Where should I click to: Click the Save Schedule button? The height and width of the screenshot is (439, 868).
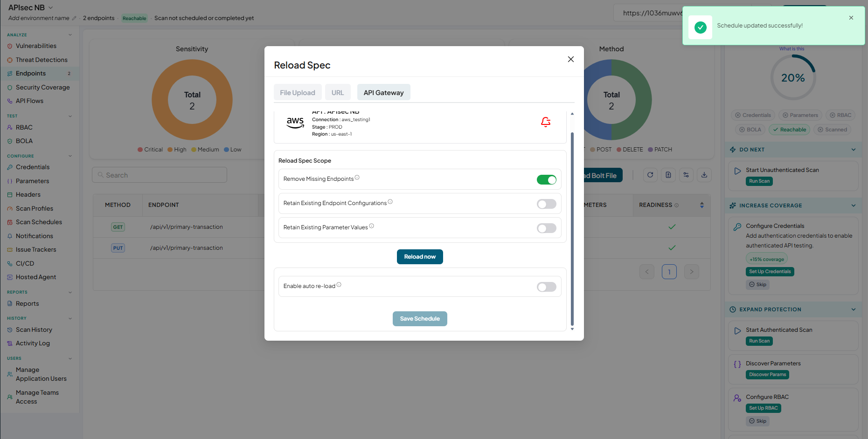pyautogui.click(x=420, y=319)
